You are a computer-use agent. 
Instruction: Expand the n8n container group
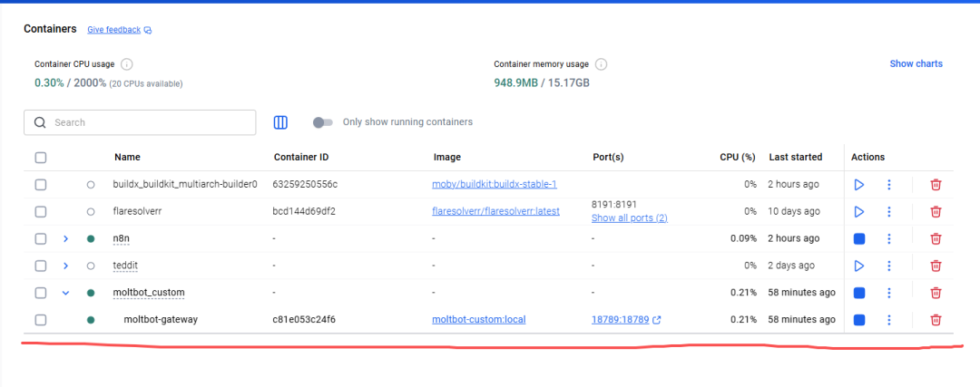point(65,239)
